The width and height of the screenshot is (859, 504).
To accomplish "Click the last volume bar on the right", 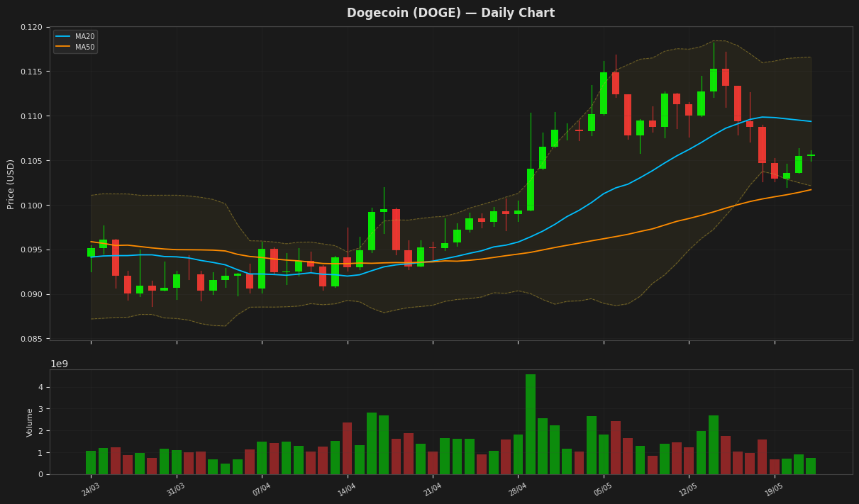I will point(811,466).
